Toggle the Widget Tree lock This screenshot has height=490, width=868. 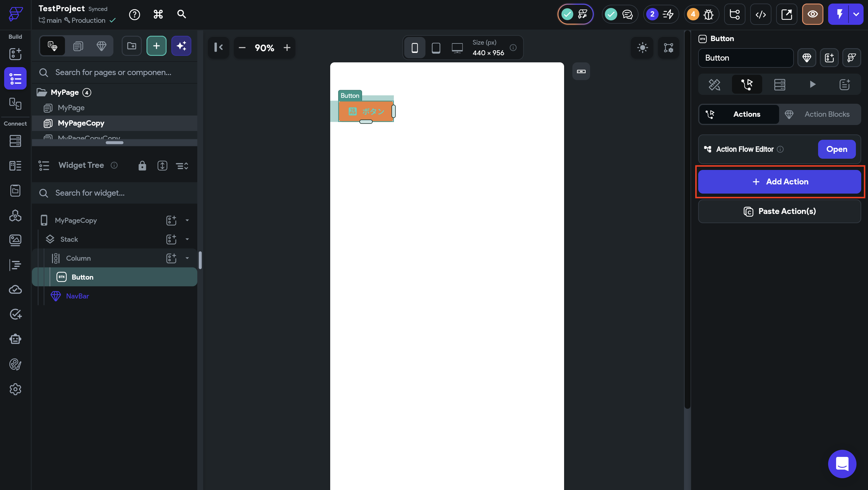pos(142,166)
